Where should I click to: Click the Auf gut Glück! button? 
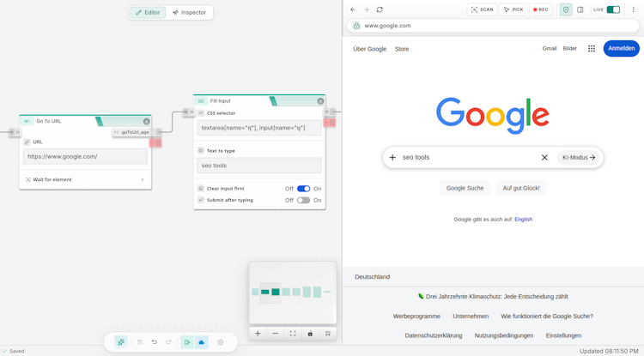(521, 188)
